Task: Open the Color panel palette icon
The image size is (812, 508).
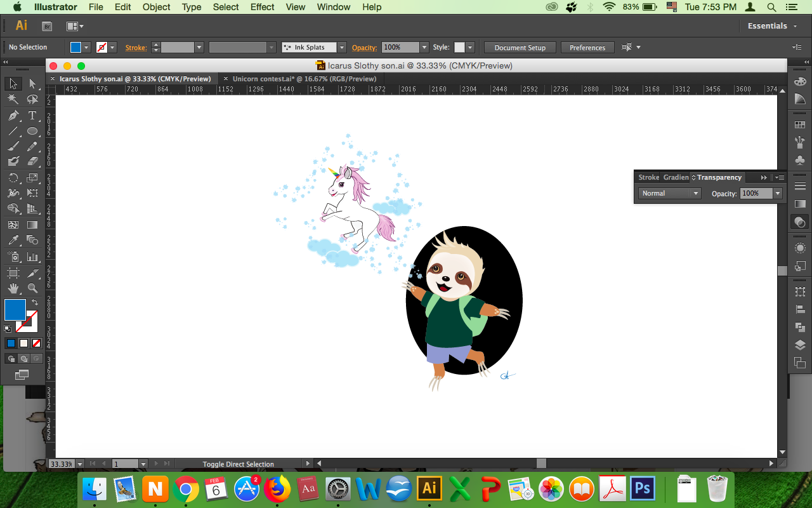Action: coord(800,81)
